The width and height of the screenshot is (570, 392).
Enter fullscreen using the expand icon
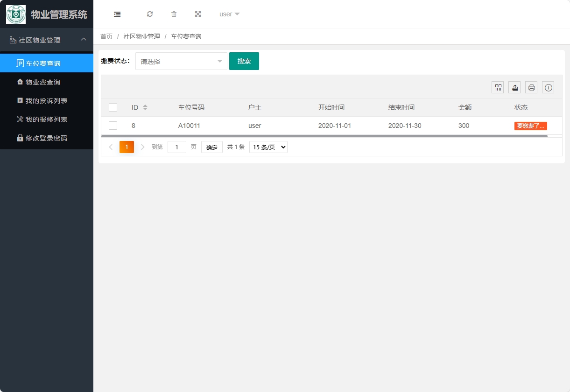pyautogui.click(x=198, y=14)
